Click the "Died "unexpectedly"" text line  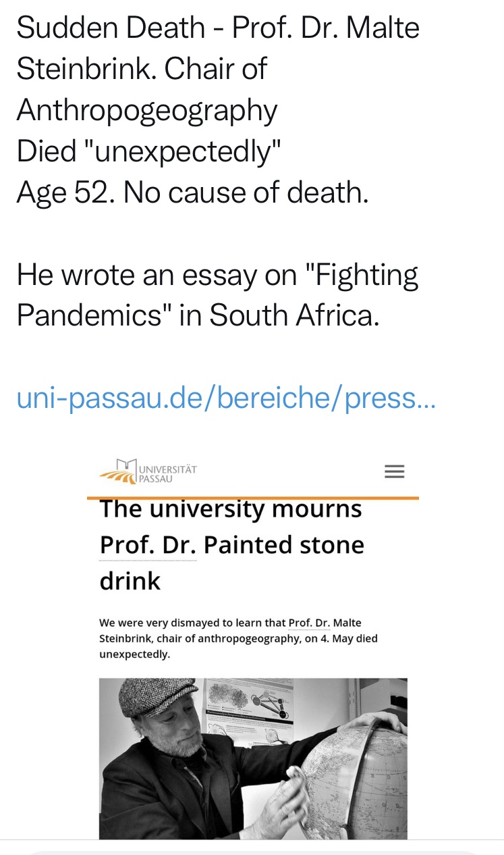(x=148, y=151)
